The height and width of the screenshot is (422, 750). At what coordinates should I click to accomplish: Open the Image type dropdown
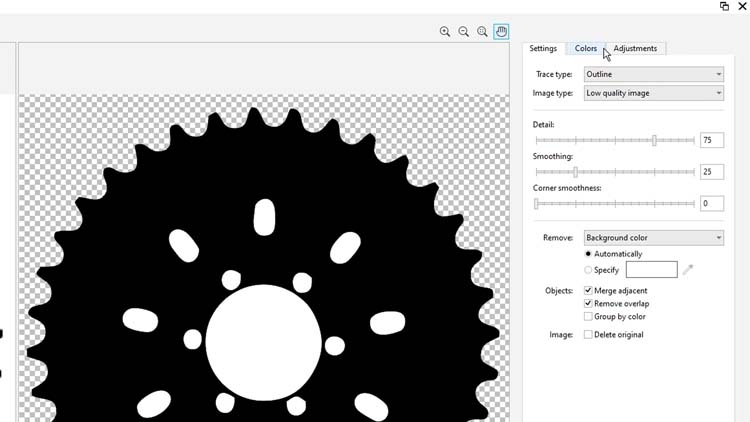pyautogui.click(x=653, y=93)
